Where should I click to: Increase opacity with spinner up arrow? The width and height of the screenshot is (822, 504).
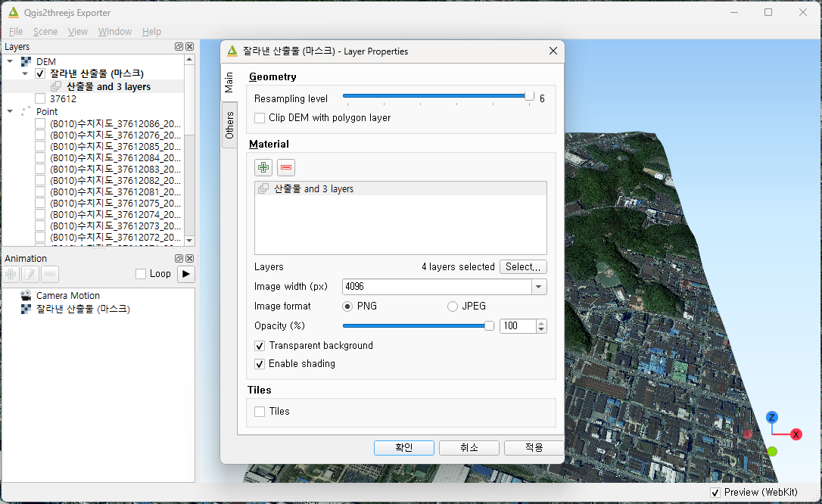tap(541, 322)
